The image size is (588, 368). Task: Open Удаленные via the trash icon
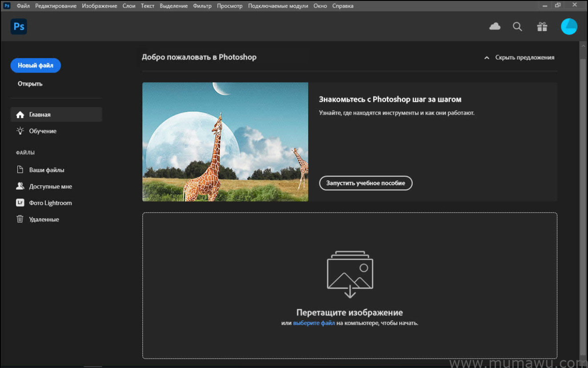20,219
